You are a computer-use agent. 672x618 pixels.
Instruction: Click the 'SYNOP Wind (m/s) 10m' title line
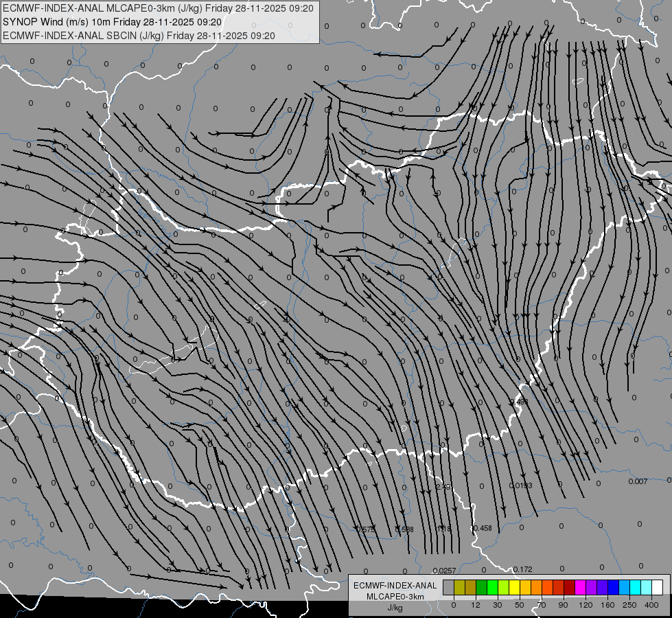pos(113,22)
